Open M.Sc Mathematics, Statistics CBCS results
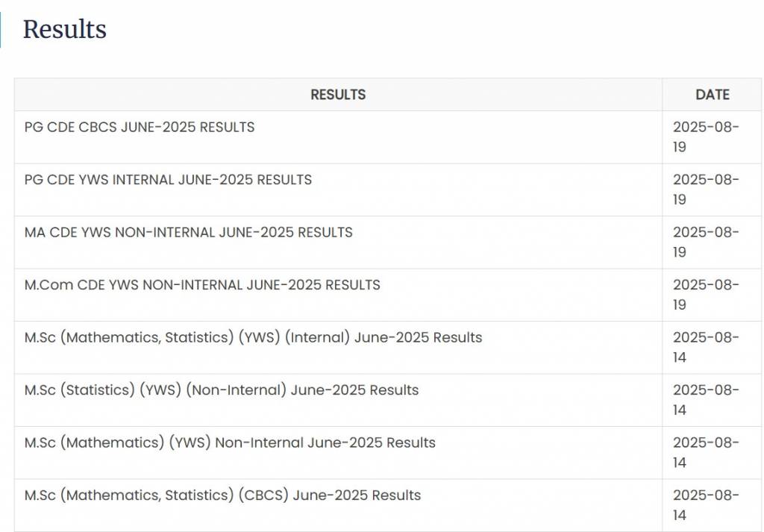This screenshot has width=764, height=532. point(222,495)
